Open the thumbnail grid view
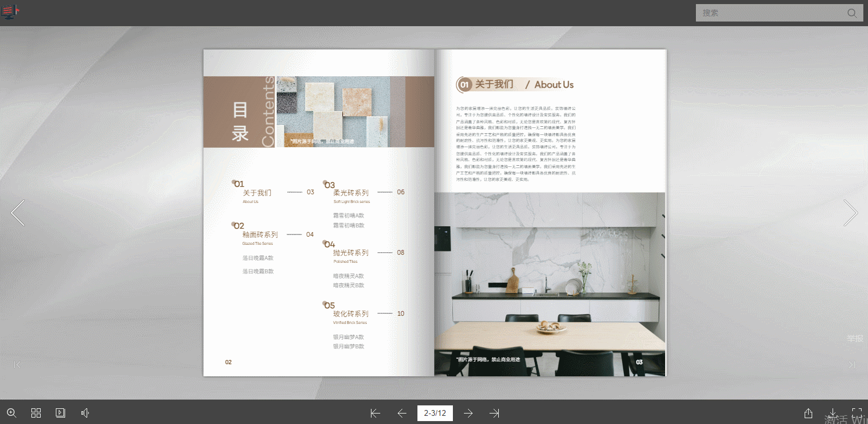868x424 pixels. (x=36, y=413)
